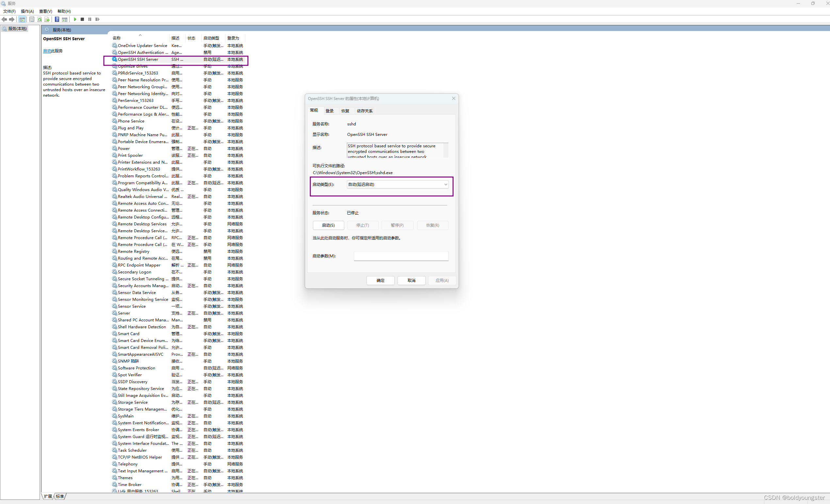The width and height of the screenshot is (830, 504).
Task: Open the 查看(V) menu
Action: click(45, 11)
